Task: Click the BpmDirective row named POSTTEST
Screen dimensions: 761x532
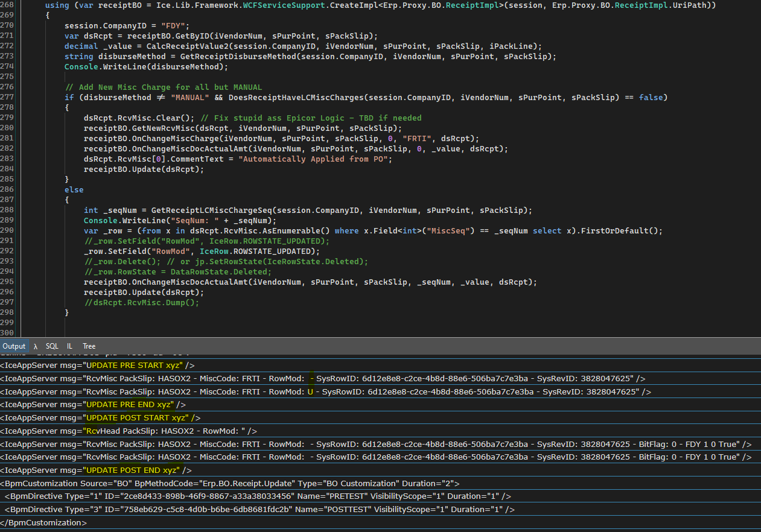Action: point(380,510)
